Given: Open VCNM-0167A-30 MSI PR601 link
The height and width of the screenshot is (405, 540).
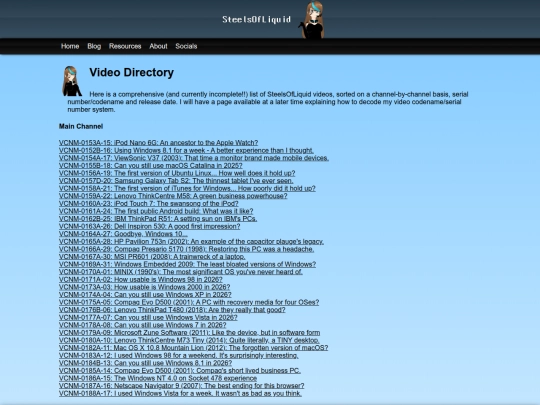Looking at the screenshot, I should coord(152,257).
